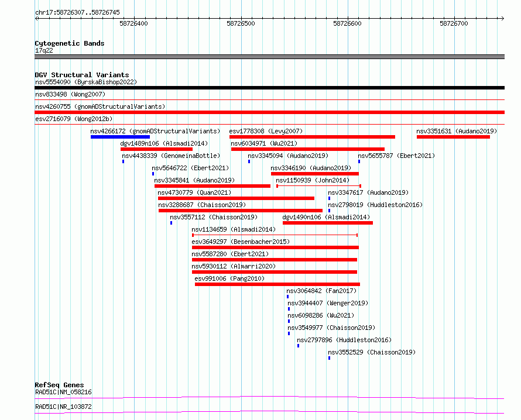Select the thin nsv1150939 John2014 line
This screenshot has height=420, width=521.
pos(318,186)
